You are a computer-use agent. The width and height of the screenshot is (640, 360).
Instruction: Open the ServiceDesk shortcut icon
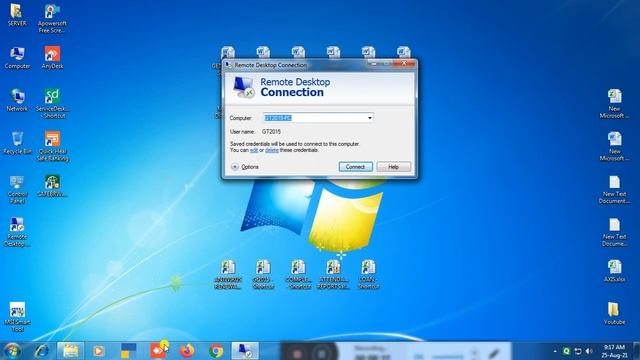click(52, 104)
